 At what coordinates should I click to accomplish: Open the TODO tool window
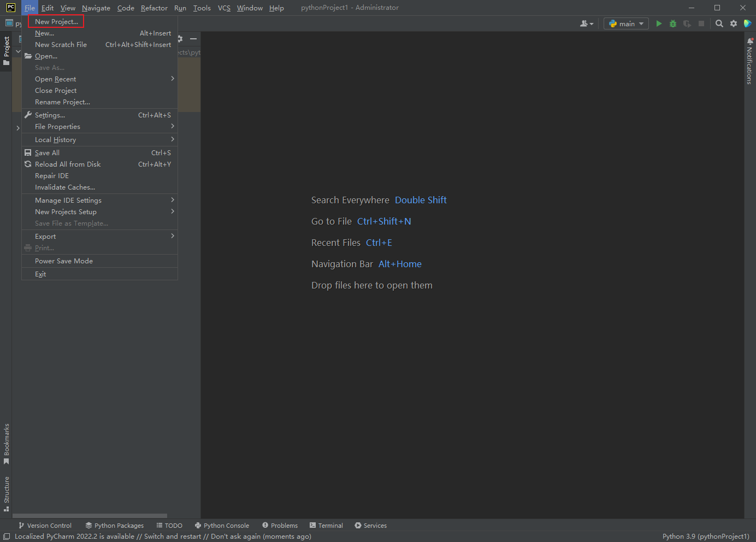click(x=169, y=525)
